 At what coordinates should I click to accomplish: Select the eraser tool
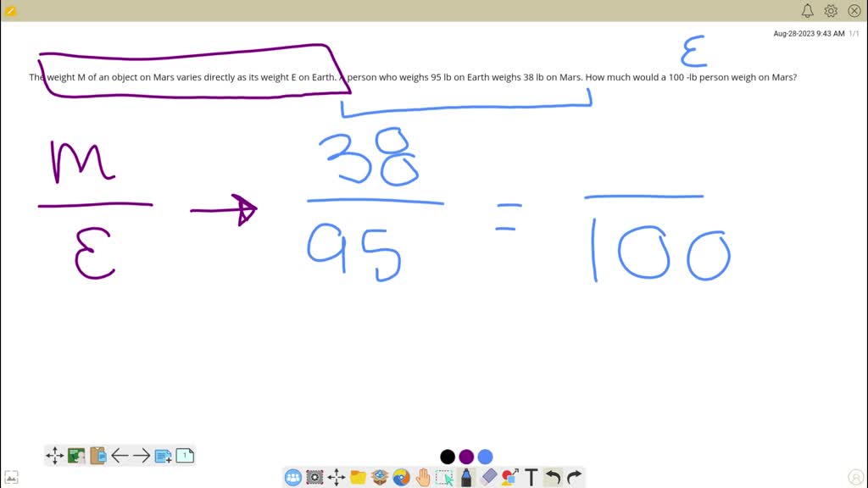point(488,477)
